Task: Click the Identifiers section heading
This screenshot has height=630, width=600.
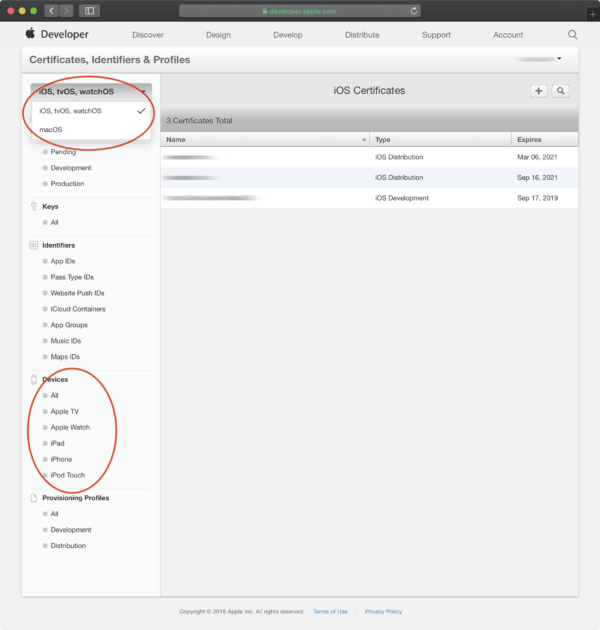Action: coord(59,245)
